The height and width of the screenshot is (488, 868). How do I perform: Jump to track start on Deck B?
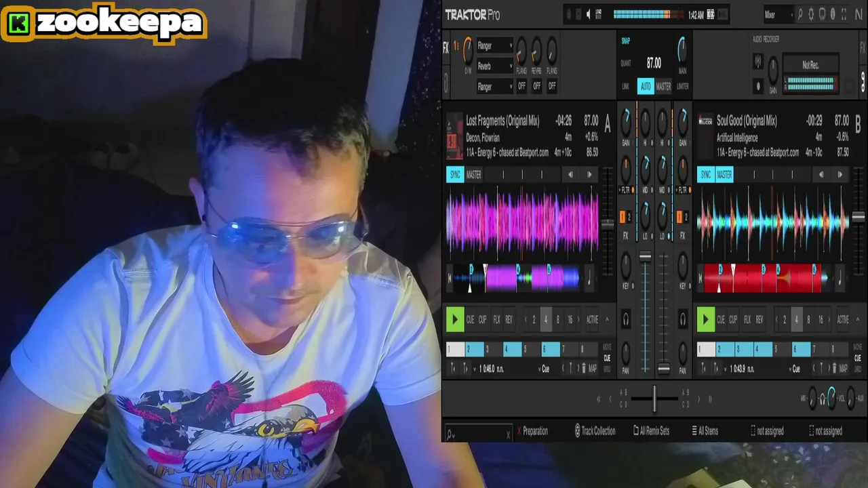[701, 278]
